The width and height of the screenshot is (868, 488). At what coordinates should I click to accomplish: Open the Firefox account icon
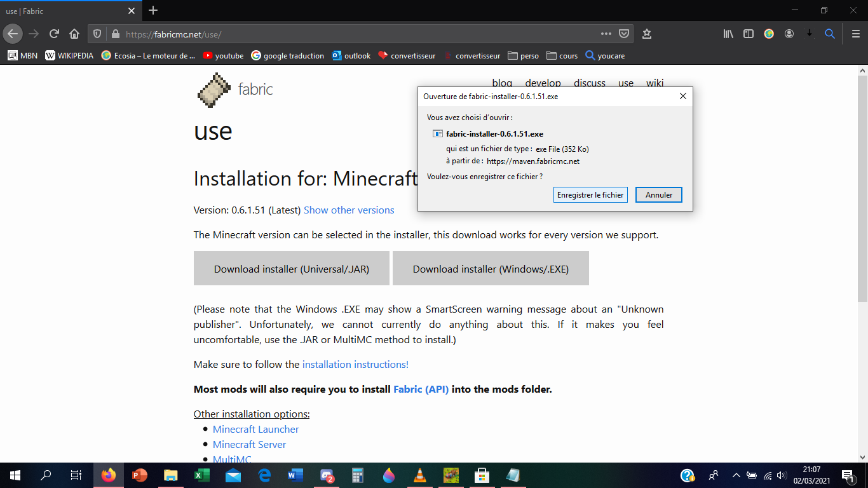point(789,34)
